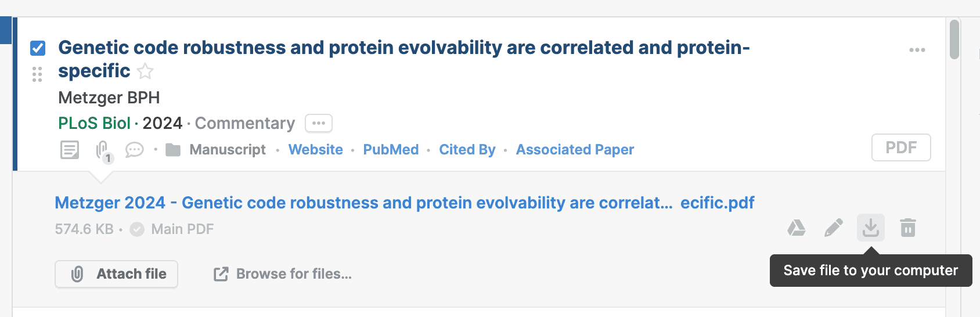Uncheck the Metzger paper selection checkbox

[x=38, y=48]
